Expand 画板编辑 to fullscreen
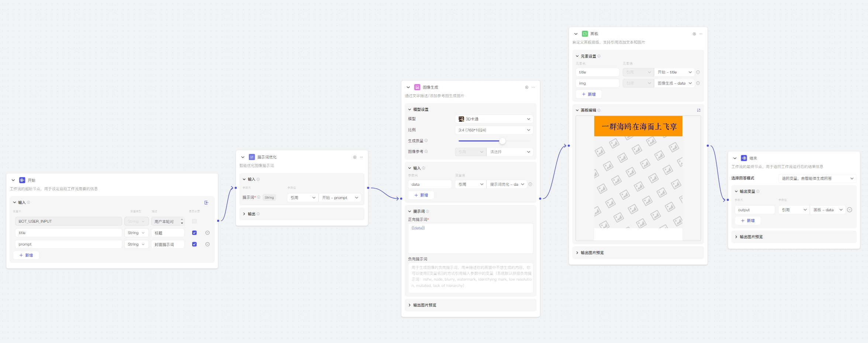Screen dimensions: 868x343 [x=699, y=110]
